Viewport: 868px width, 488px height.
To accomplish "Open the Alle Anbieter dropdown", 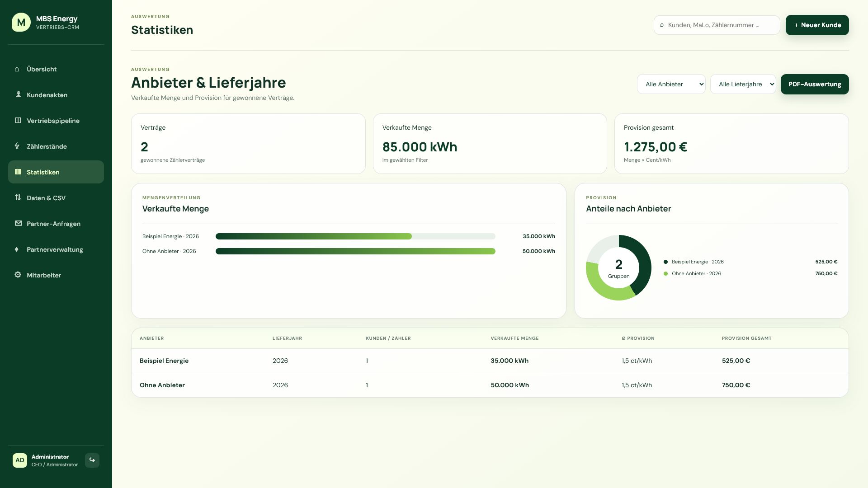I will [671, 84].
